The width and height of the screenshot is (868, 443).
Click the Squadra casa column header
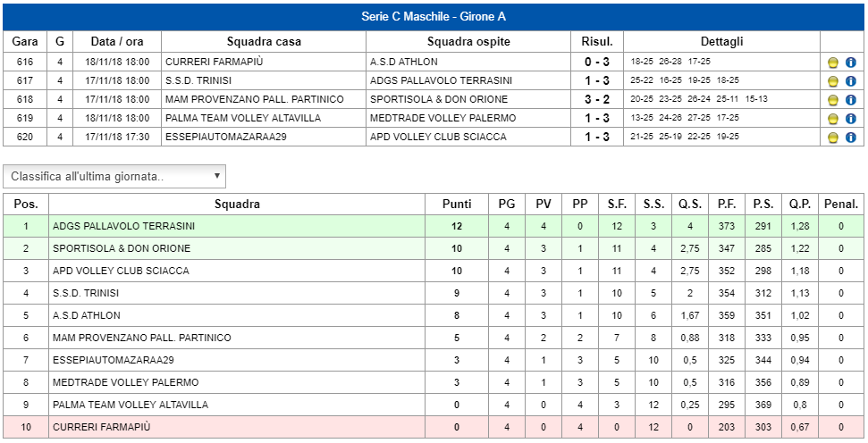coord(264,41)
